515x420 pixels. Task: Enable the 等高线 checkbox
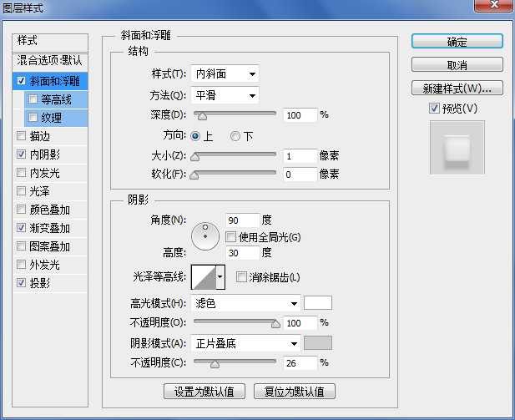click(x=33, y=99)
